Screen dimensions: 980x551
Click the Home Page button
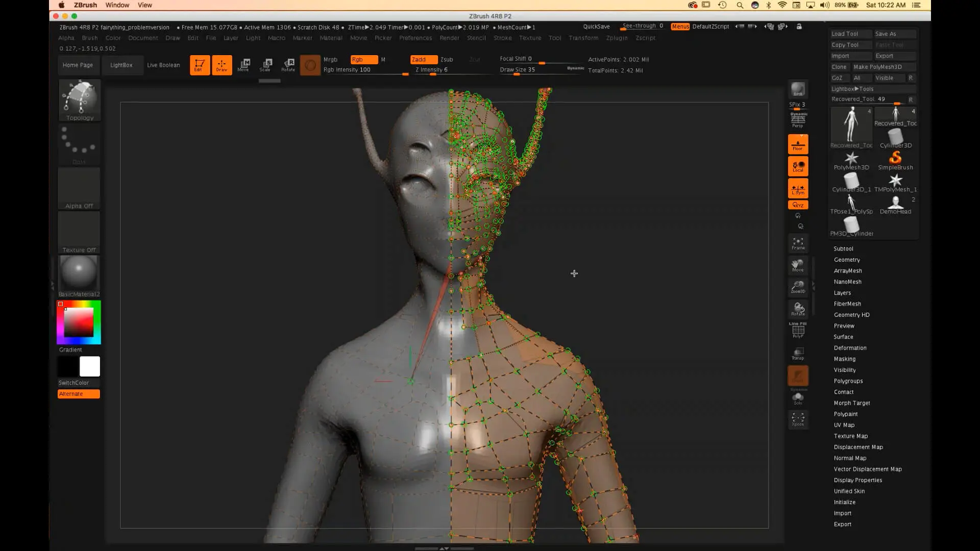pyautogui.click(x=78, y=65)
